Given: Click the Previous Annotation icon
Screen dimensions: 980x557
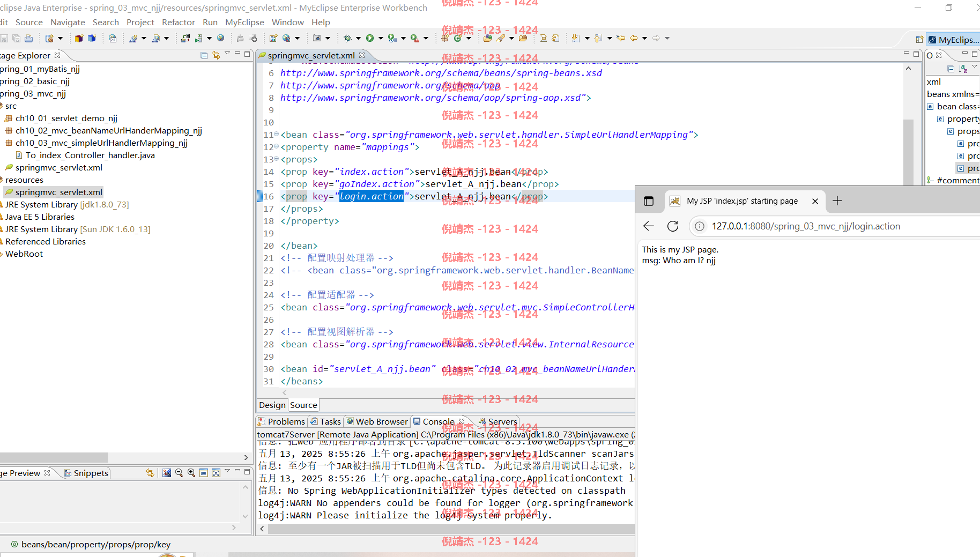Looking at the screenshot, I should (x=598, y=38).
